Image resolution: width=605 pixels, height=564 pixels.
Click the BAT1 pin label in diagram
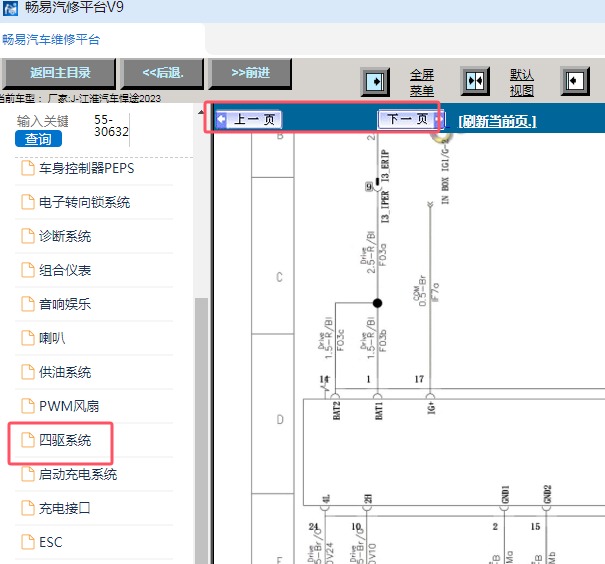coord(379,410)
